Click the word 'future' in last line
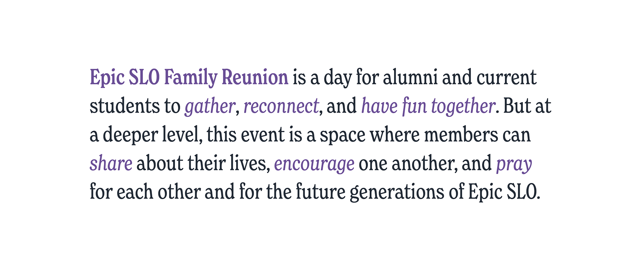The height and width of the screenshot is (264, 644). click(321, 192)
